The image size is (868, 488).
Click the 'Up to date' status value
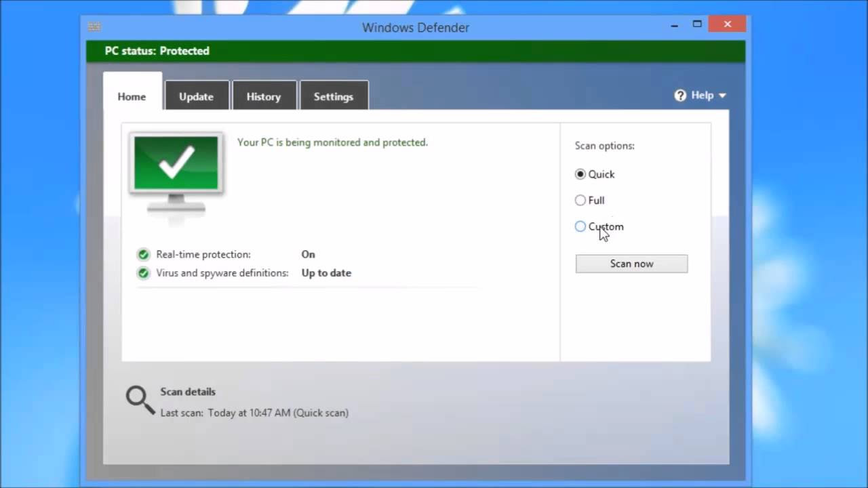pos(326,273)
